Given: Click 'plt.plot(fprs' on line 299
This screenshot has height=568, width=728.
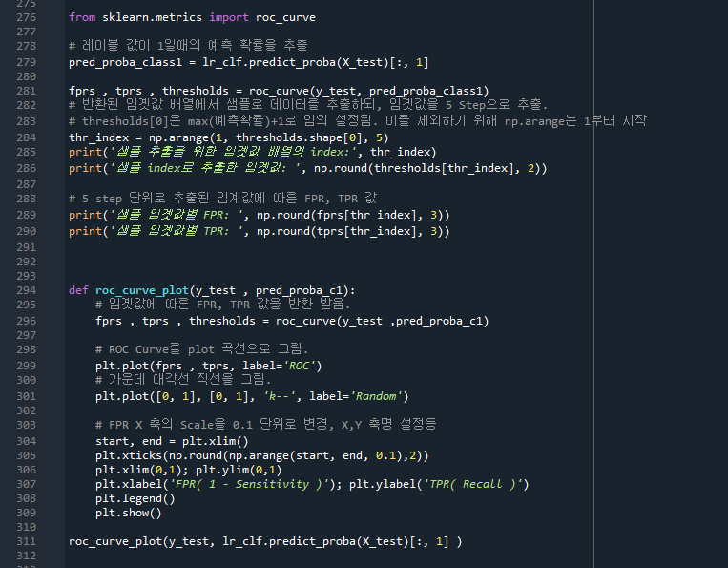Looking at the screenshot, I should (138, 366).
